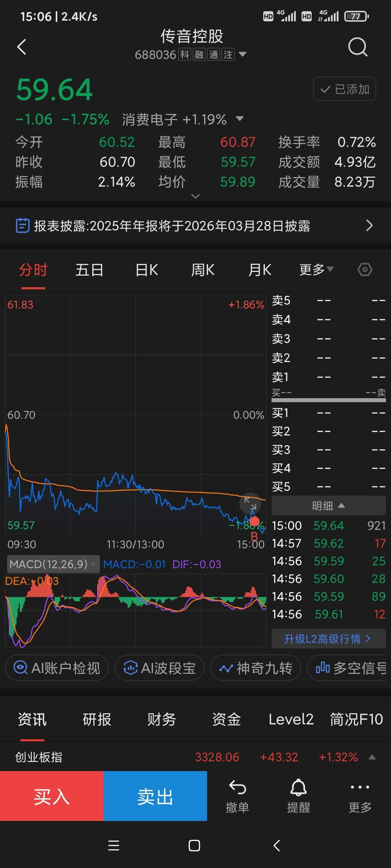This screenshot has height=868, width=391.
Task: Open the 报表披露 calendar icon
Action: (23, 226)
